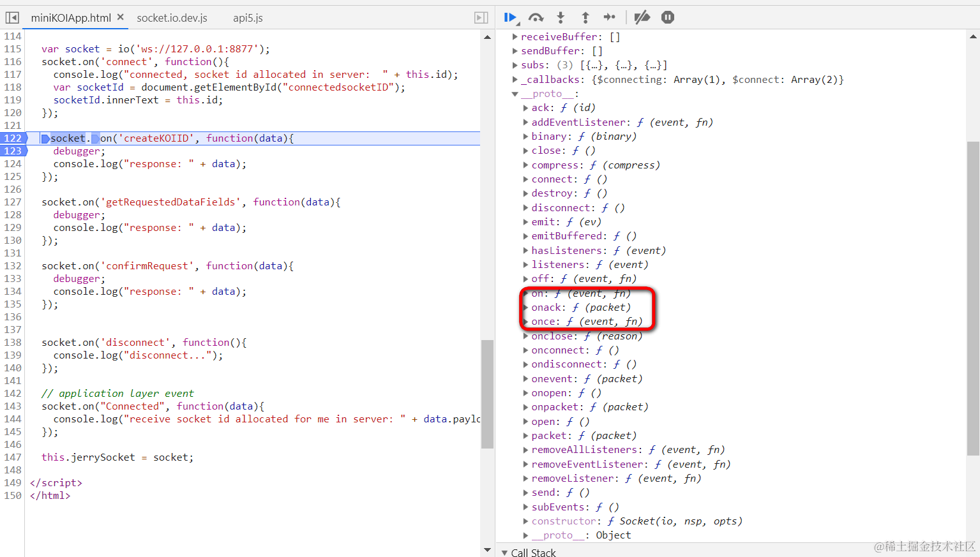
Task: Set breakpoint on line 128
Action: coord(13,215)
